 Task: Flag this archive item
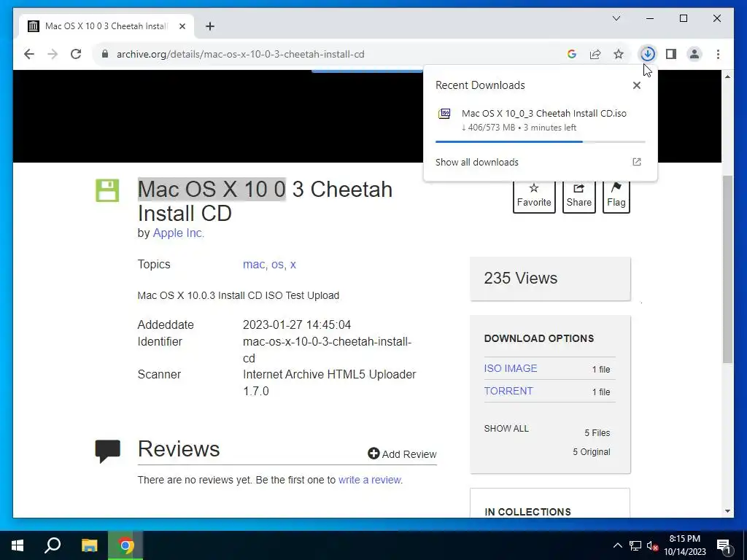point(616,195)
